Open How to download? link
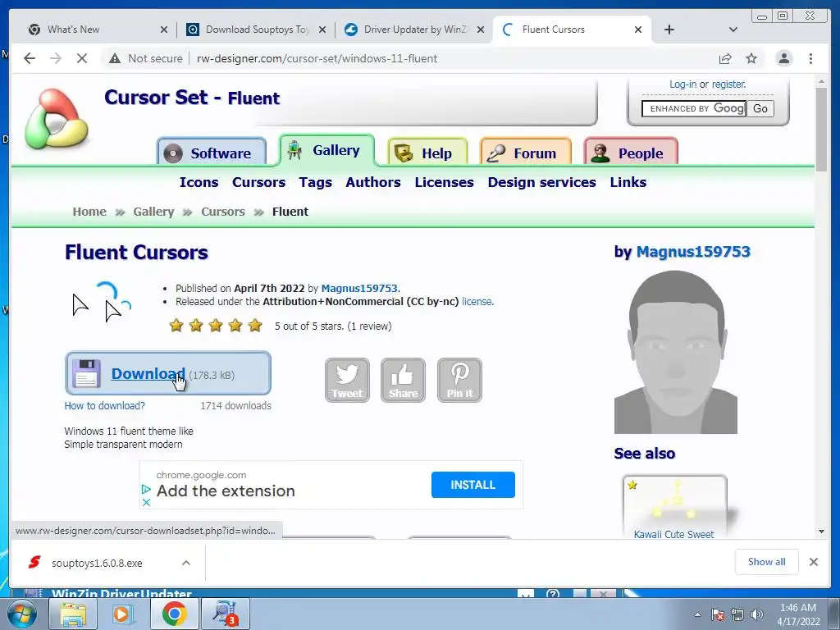The image size is (840, 630). tap(104, 405)
